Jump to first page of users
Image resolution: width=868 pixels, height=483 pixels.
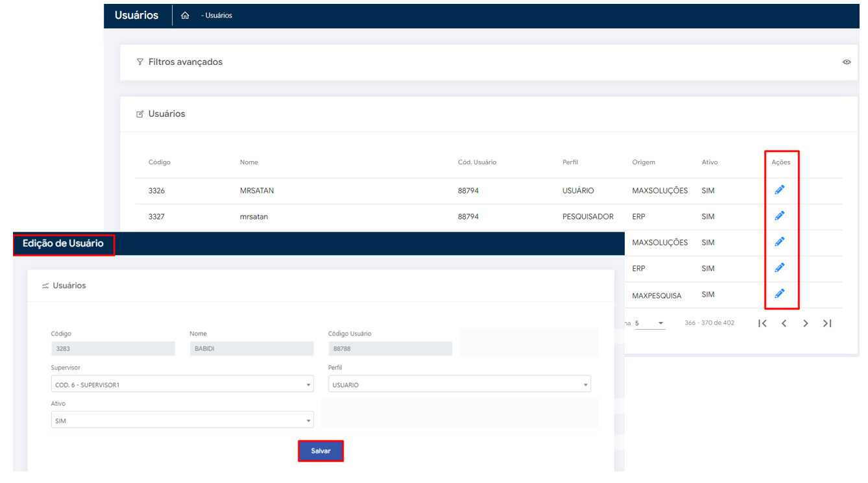coord(762,323)
